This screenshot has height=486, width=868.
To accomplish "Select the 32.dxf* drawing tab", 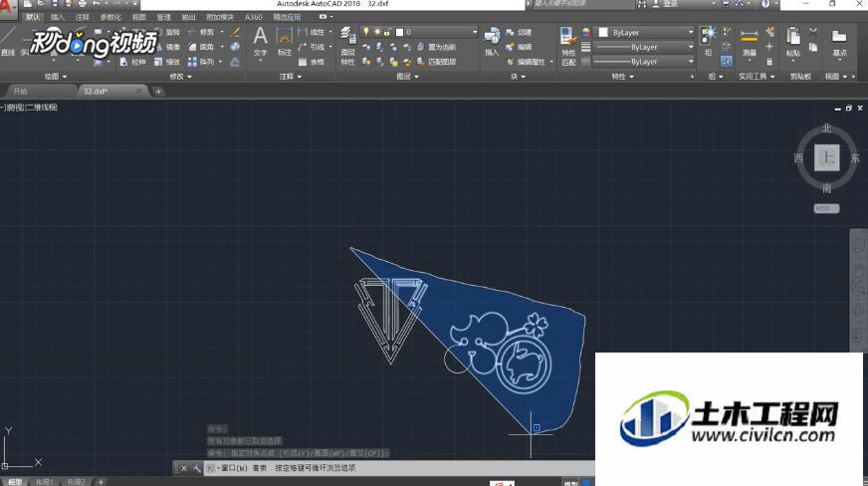I will tap(113, 92).
